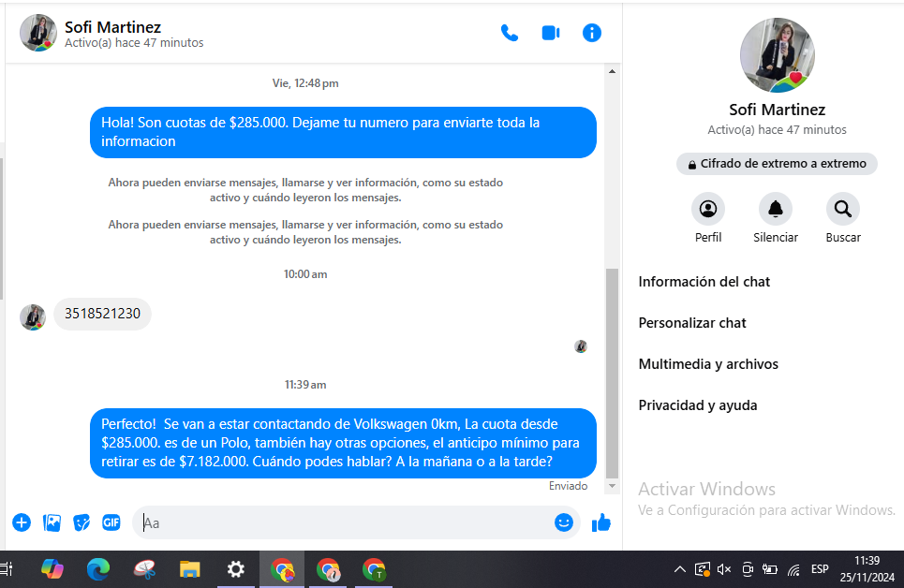
Task: Open Task View on the taskbar
Action: 6,569
